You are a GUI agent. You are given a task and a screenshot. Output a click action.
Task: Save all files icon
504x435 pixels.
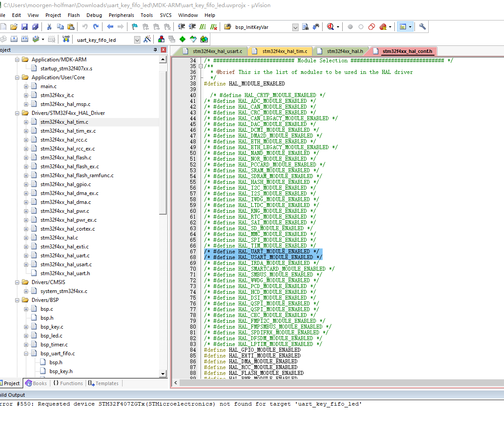(35, 27)
